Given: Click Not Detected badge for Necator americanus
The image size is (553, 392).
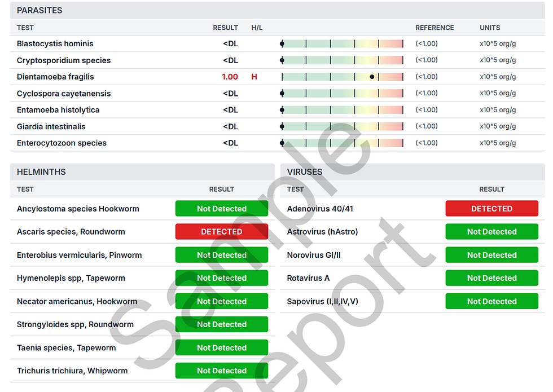Looking at the screenshot, I should click(x=222, y=301).
